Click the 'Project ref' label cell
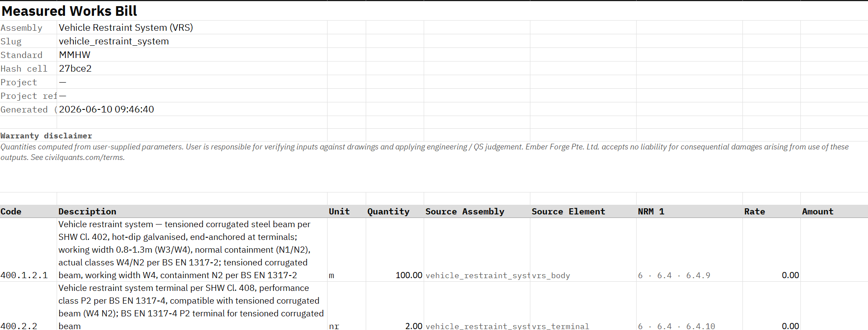This screenshot has width=868, height=330. click(29, 96)
